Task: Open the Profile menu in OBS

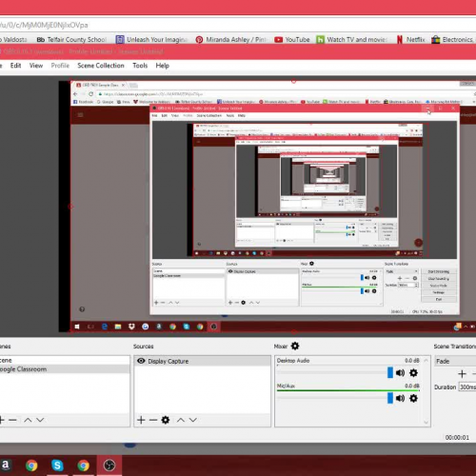Action: pos(60,66)
